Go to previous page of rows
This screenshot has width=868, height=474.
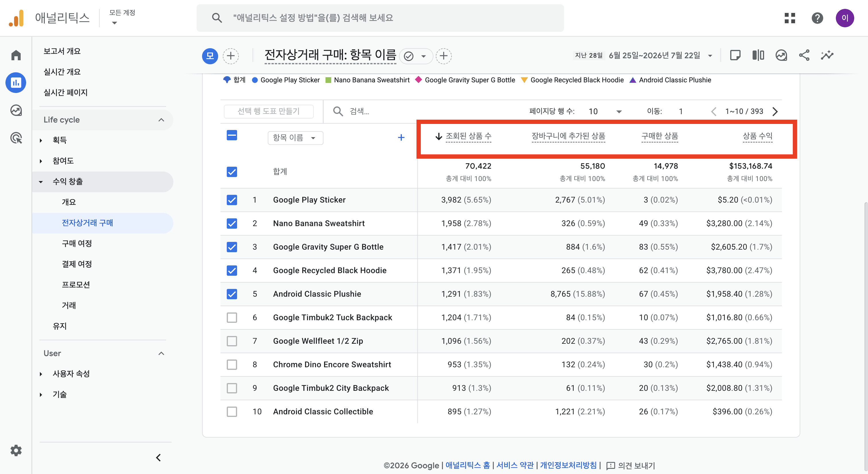[714, 112]
